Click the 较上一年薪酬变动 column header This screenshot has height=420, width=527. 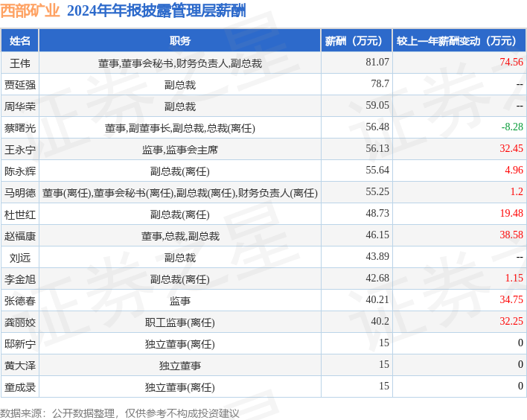coord(459,41)
